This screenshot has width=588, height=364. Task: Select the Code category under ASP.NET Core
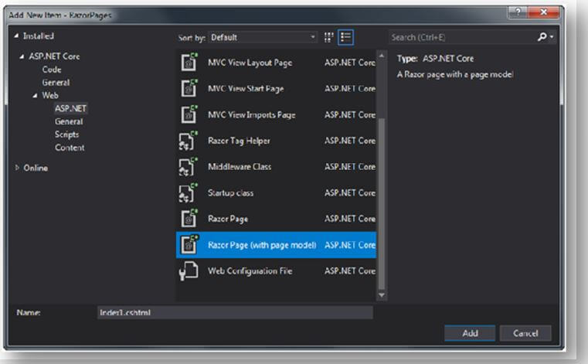point(52,70)
